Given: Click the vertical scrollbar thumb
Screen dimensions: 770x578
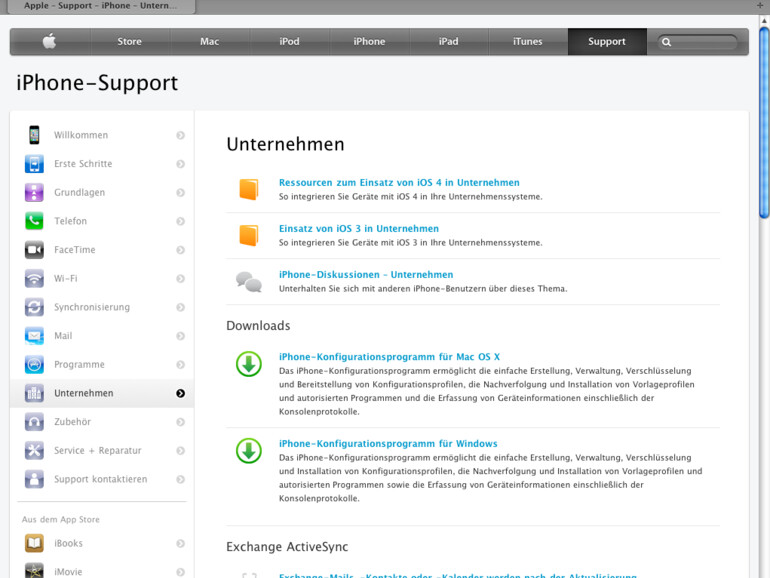Looking at the screenshot, I should [x=765, y=122].
